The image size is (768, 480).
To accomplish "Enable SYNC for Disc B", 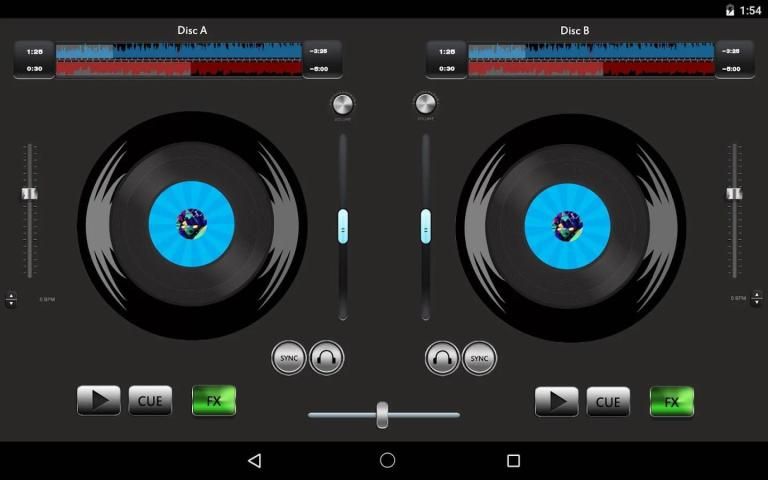I will [479, 357].
